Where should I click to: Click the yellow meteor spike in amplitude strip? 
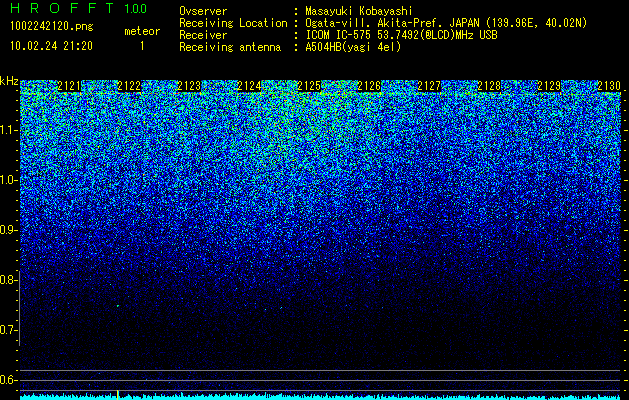[117, 395]
